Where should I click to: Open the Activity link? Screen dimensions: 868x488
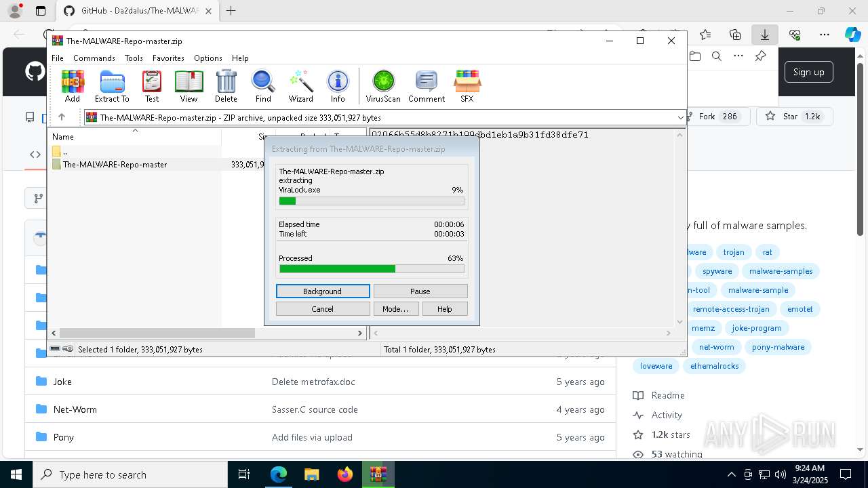tap(667, 415)
